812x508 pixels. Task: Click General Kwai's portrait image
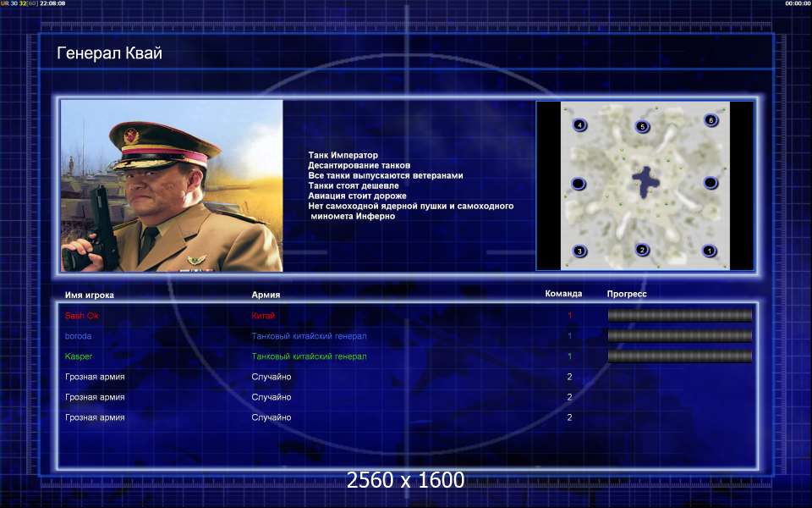click(172, 185)
